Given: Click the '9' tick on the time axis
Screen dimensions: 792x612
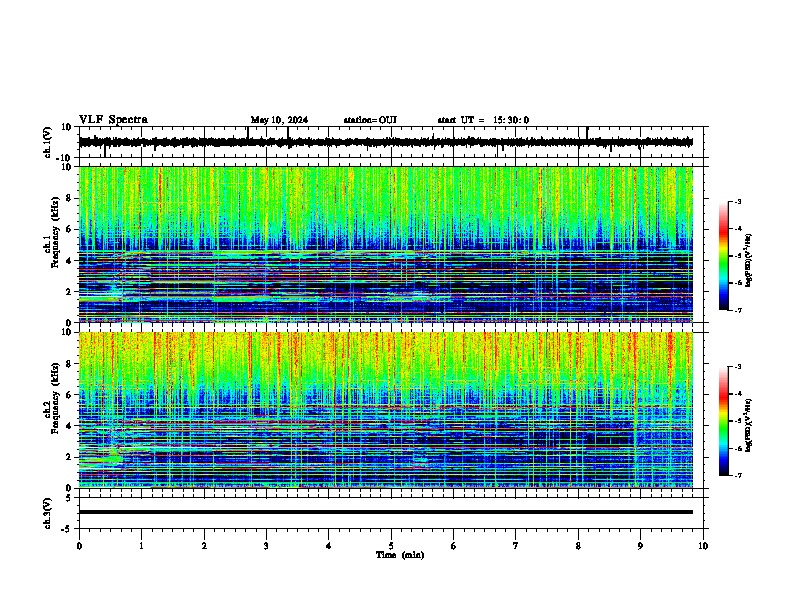Looking at the screenshot, I should point(640,546).
